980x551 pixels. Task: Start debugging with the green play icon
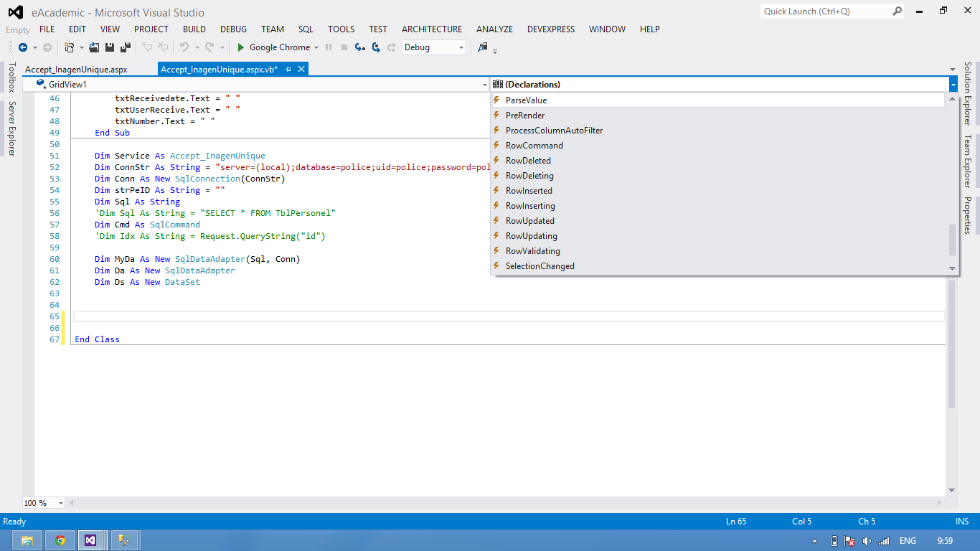point(241,47)
